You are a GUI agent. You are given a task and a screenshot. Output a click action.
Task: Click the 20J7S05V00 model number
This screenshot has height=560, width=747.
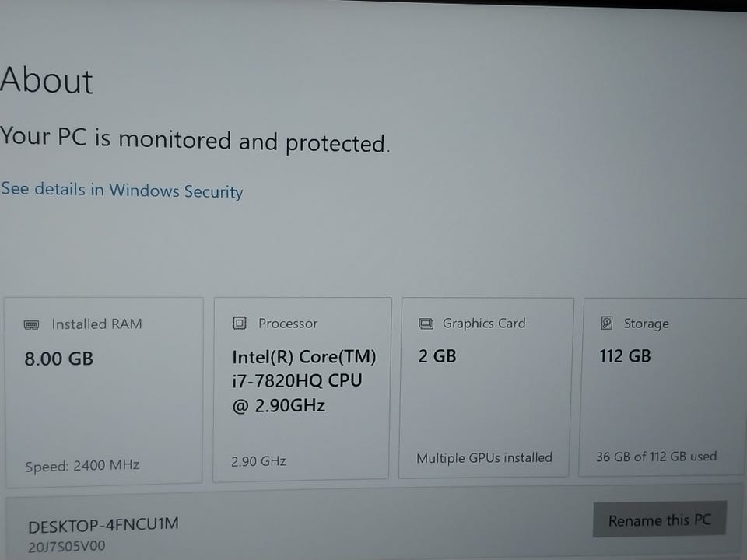coord(66,546)
